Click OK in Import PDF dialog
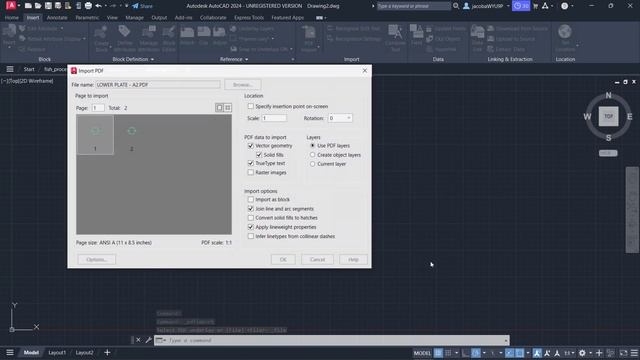640x360 pixels. tap(283, 260)
